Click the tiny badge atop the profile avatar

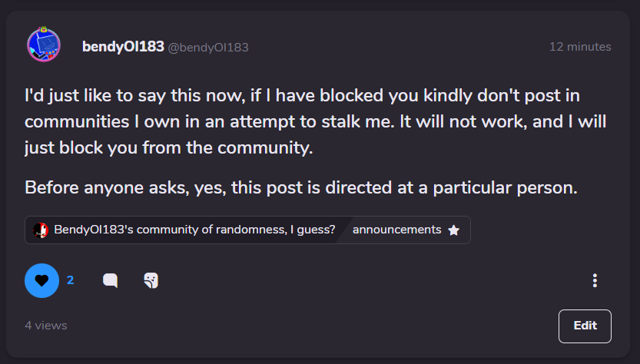tap(44, 29)
